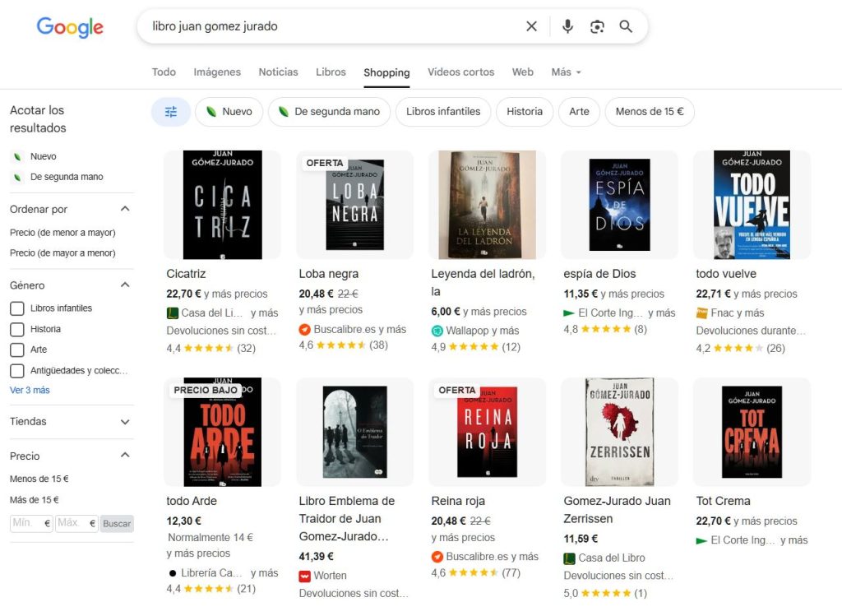Open the Tot Crema book cover
The width and height of the screenshot is (842, 616).
point(752,432)
